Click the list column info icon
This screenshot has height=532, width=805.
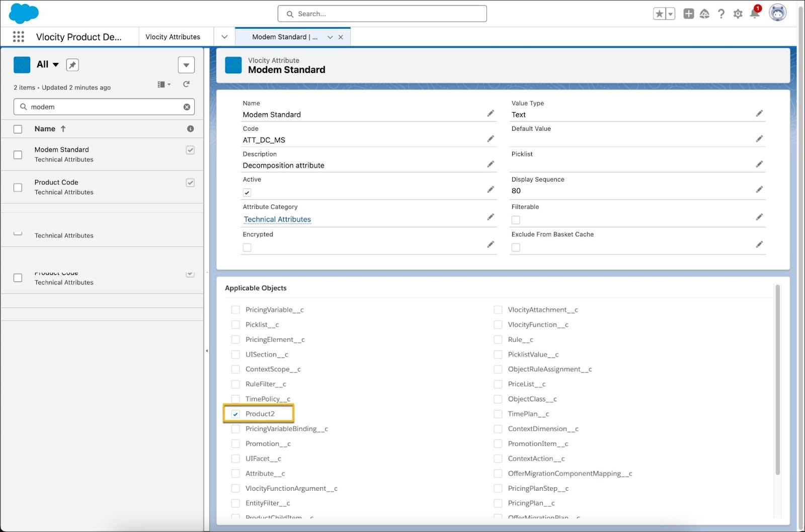[190, 129]
